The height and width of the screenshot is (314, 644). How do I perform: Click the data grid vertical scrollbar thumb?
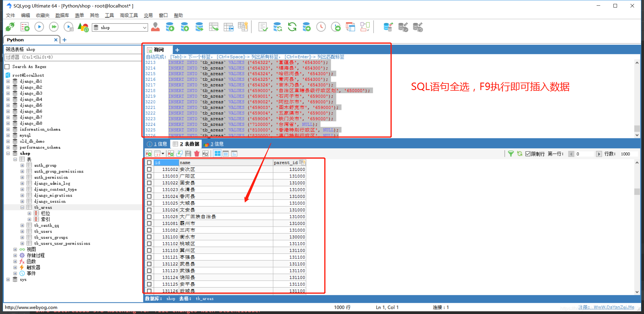tap(637, 192)
